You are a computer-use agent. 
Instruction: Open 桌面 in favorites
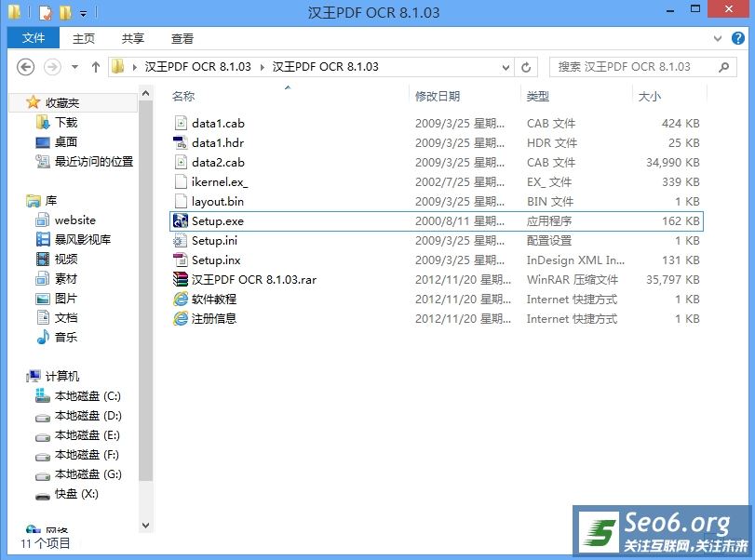[x=66, y=142]
